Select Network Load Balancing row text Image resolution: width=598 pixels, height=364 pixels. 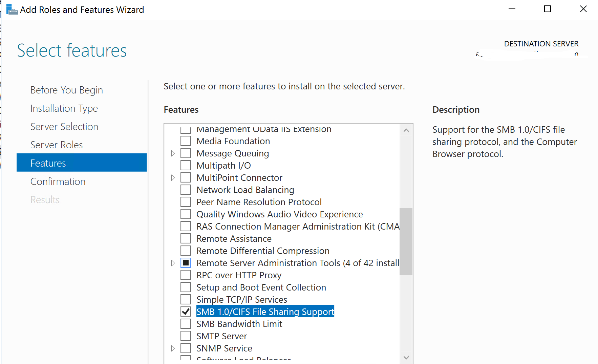click(245, 190)
